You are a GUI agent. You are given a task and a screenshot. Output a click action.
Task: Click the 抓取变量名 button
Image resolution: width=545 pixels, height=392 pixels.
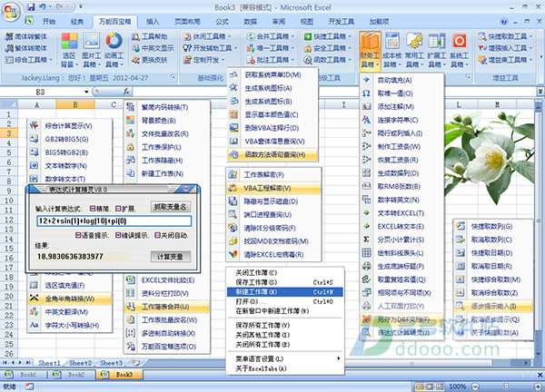coord(171,207)
